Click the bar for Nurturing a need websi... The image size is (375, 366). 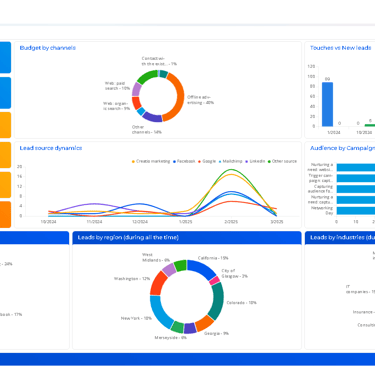pyautogui.click(x=356, y=167)
